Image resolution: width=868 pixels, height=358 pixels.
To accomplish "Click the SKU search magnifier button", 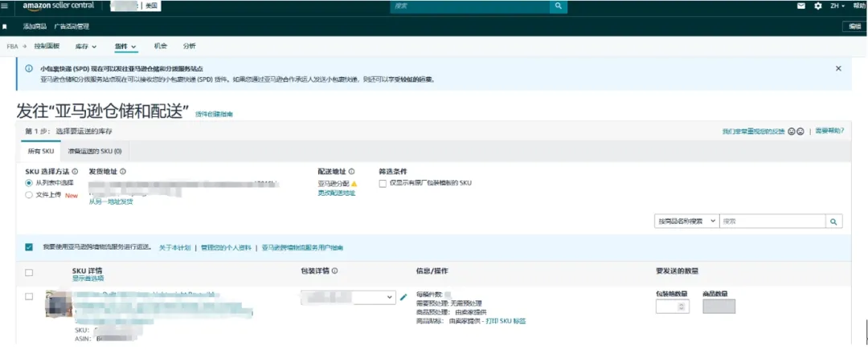I will coord(834,221).
